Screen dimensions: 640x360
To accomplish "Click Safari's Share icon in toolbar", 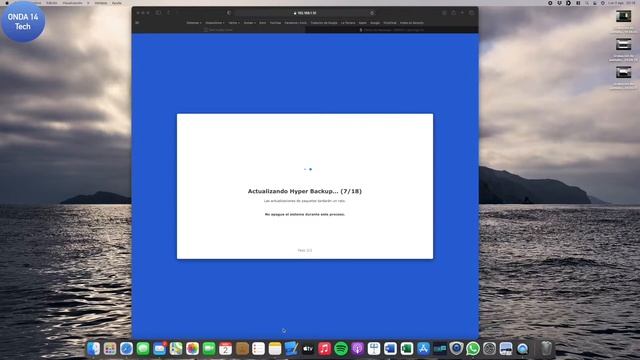I will [453, 13].
